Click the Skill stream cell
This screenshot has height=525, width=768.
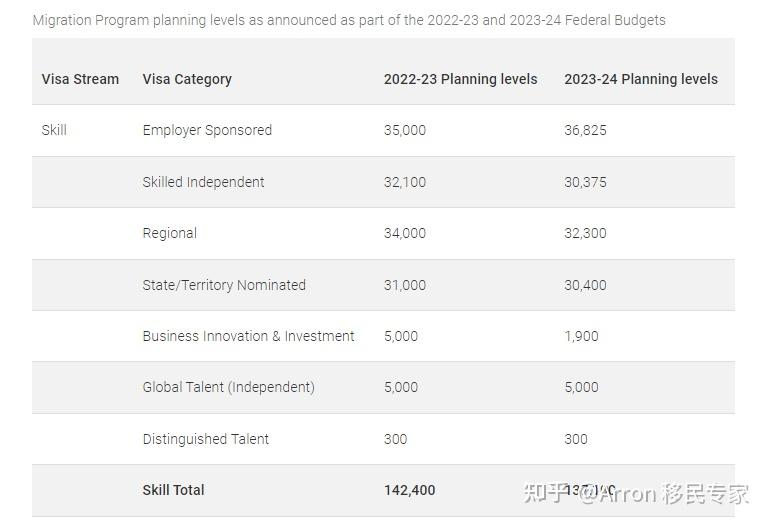pyautogui.click(x=54, y=130)
